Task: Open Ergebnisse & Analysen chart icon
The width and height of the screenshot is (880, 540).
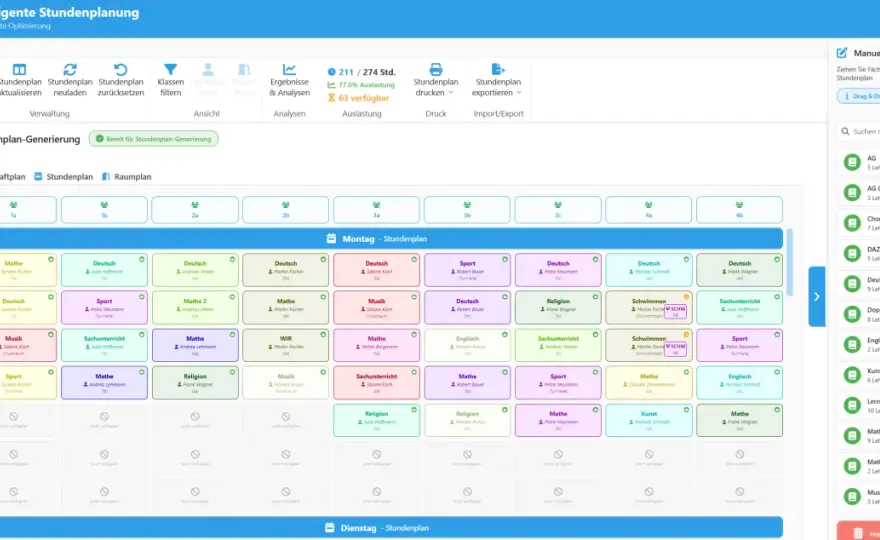Action: point(289,70)
